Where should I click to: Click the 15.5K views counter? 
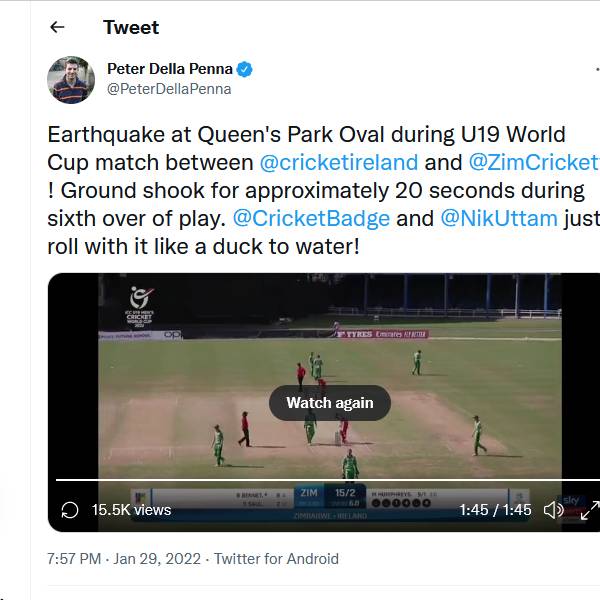pyautogui.click(x=131, y=510)
